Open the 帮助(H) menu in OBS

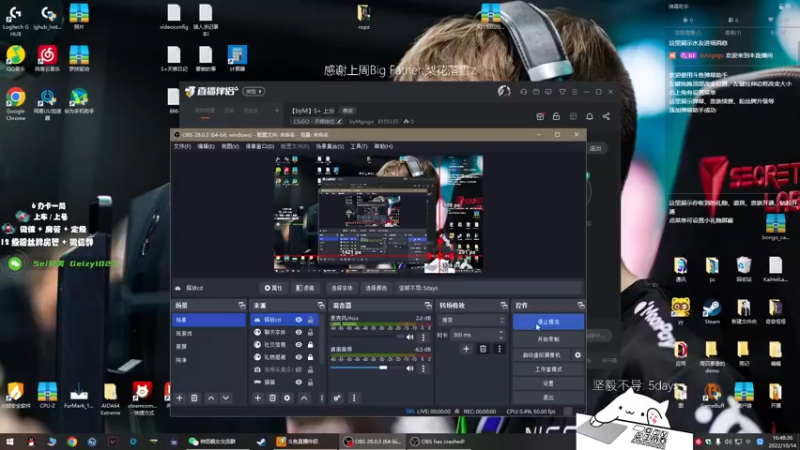point(383,146)
